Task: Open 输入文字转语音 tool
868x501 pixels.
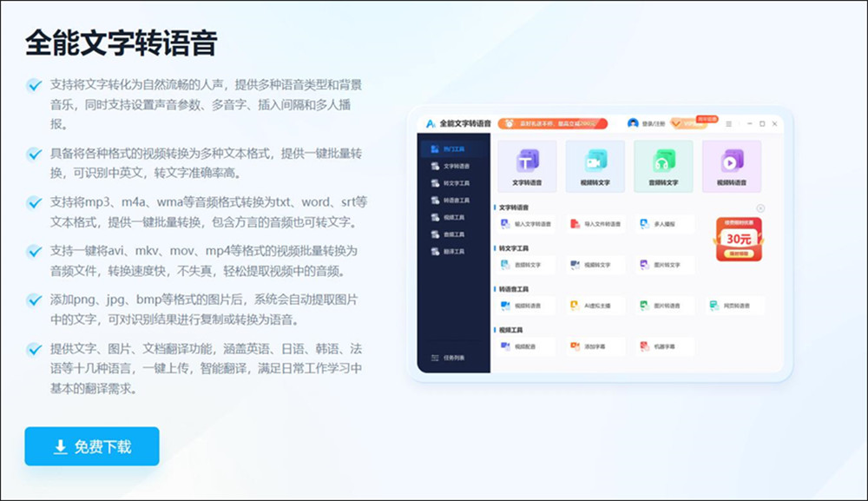Action: coord(527,224)
